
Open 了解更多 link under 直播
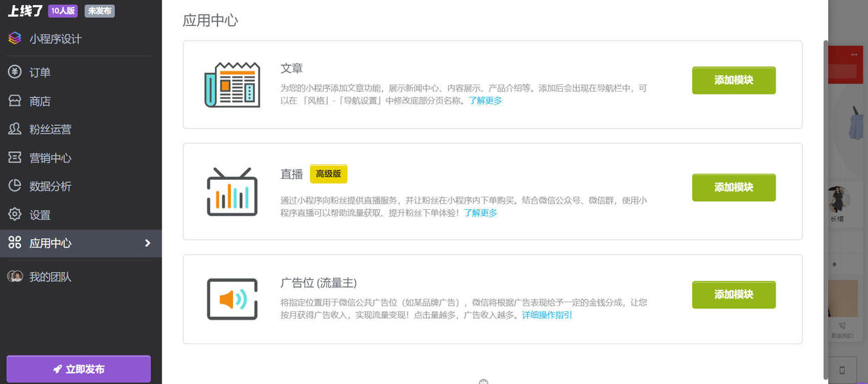pos(480,213)
